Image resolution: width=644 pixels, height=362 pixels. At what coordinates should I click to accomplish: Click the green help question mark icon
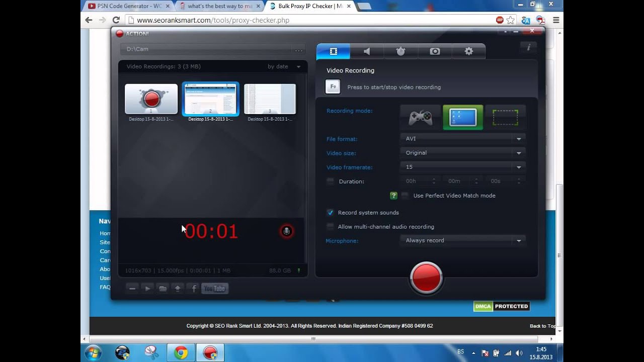[393, 196]
